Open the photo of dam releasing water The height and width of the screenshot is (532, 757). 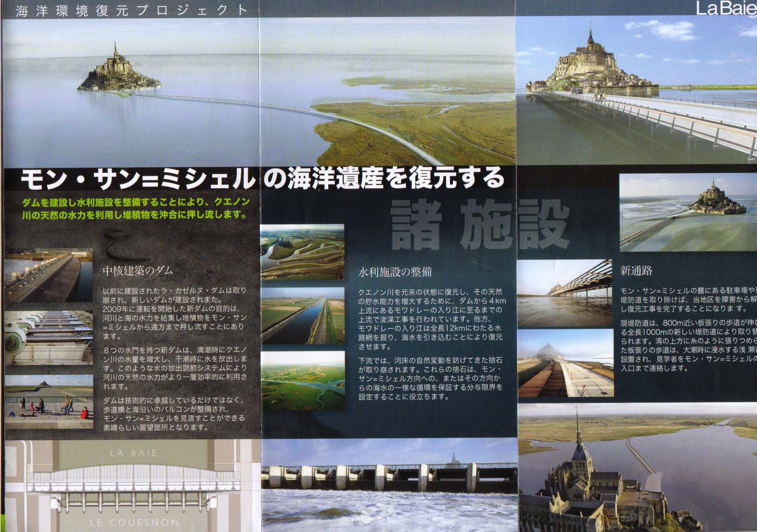click(x=390, y=485)
